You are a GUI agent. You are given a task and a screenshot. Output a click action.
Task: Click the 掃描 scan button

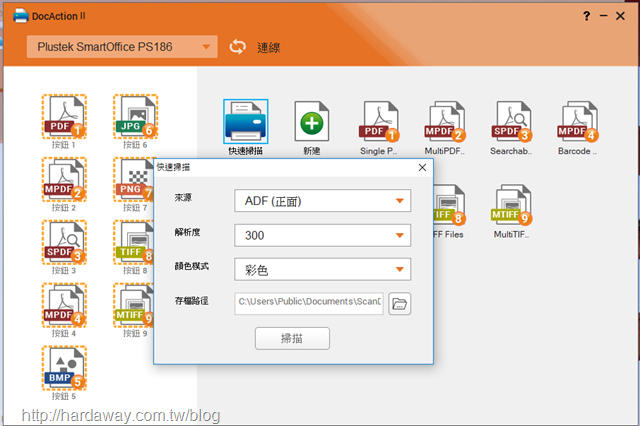(x=292, y=338)
